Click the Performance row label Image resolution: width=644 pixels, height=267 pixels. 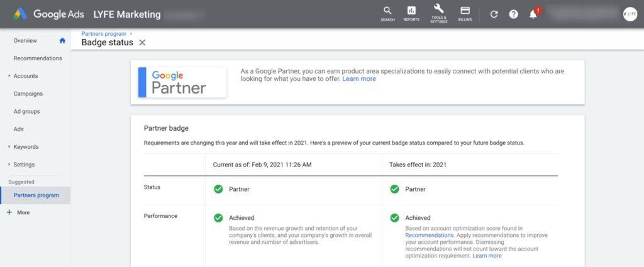(160, 215)
